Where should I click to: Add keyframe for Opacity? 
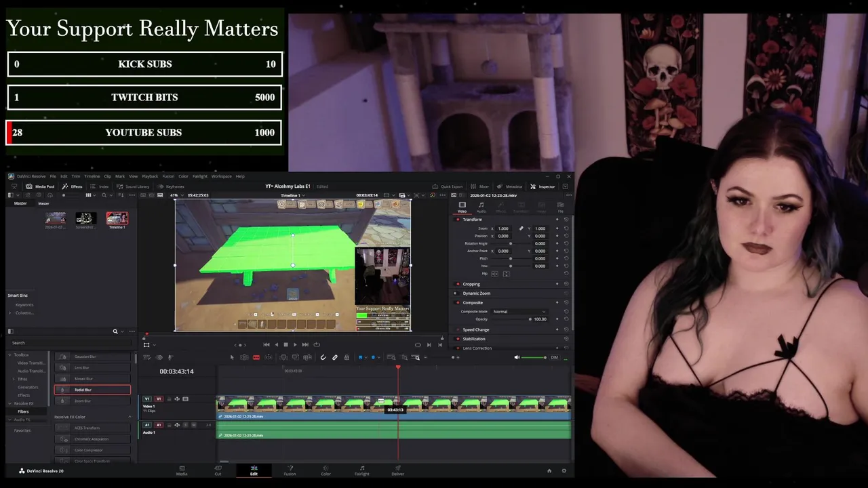click(x=557, y=319)
